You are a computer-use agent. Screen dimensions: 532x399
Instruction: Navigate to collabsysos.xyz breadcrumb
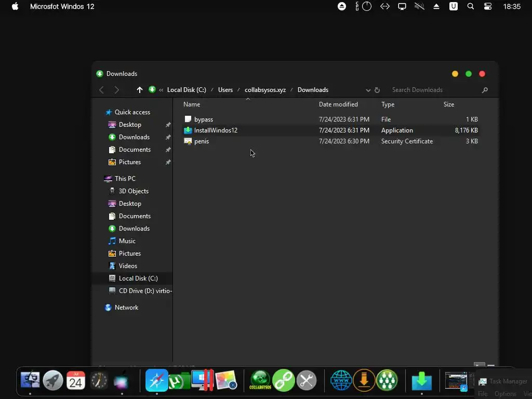pyautogui.click(x=265, y=90)
